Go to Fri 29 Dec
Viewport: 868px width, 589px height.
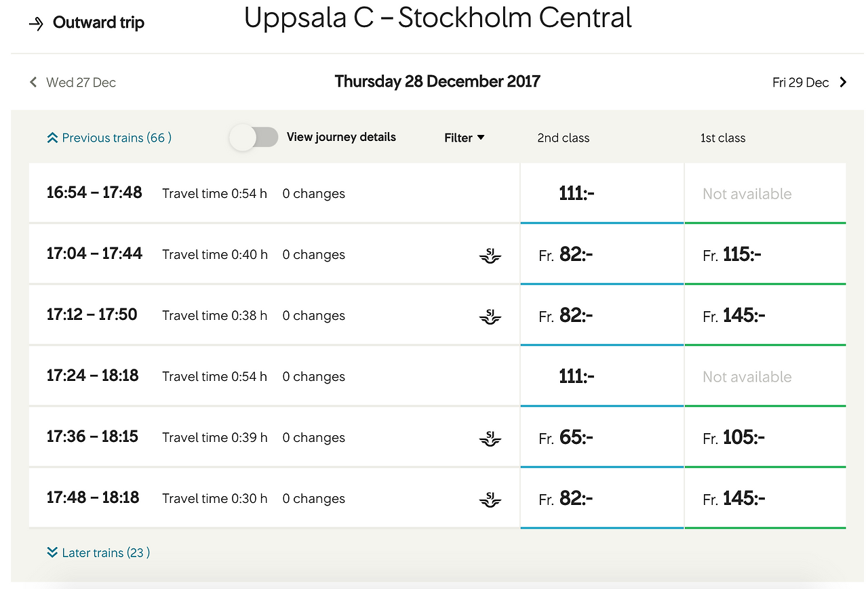click(x=800, y=83)
